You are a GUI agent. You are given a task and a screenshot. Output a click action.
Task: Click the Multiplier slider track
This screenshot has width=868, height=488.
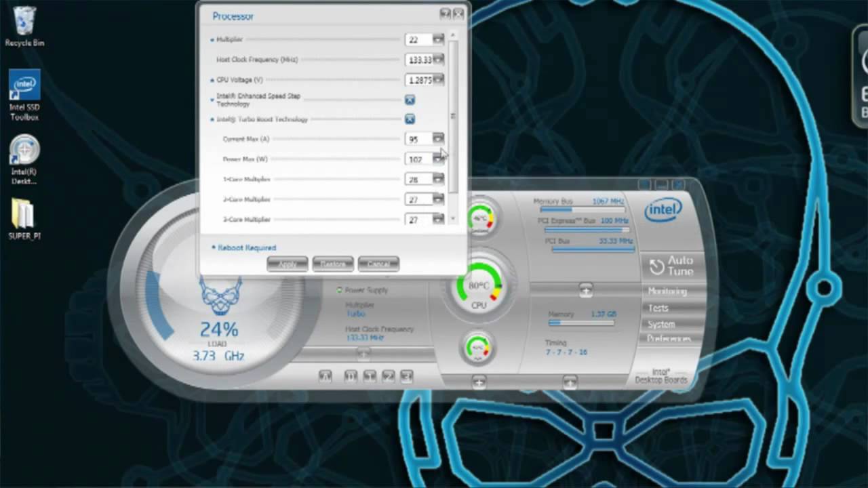coord(322,40)
